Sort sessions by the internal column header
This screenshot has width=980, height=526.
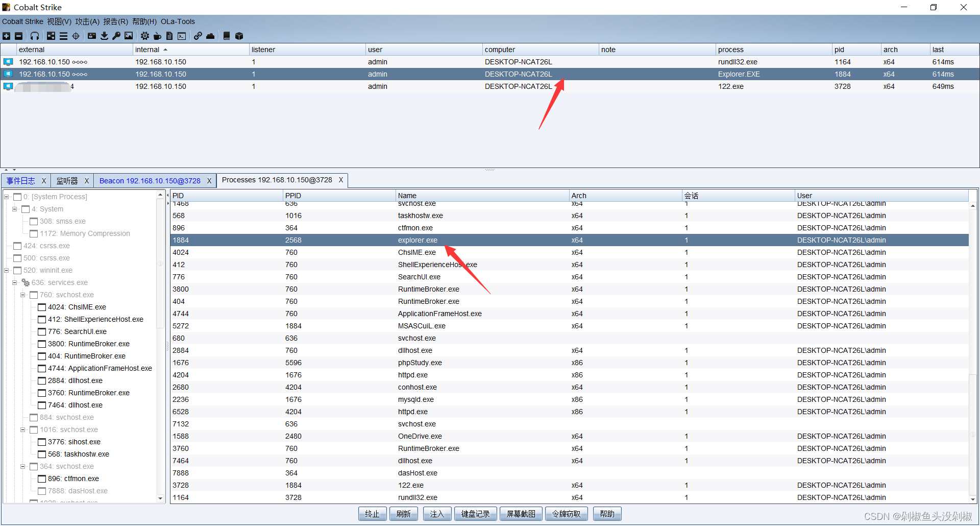pyautogui.click(x=191, y=50)
